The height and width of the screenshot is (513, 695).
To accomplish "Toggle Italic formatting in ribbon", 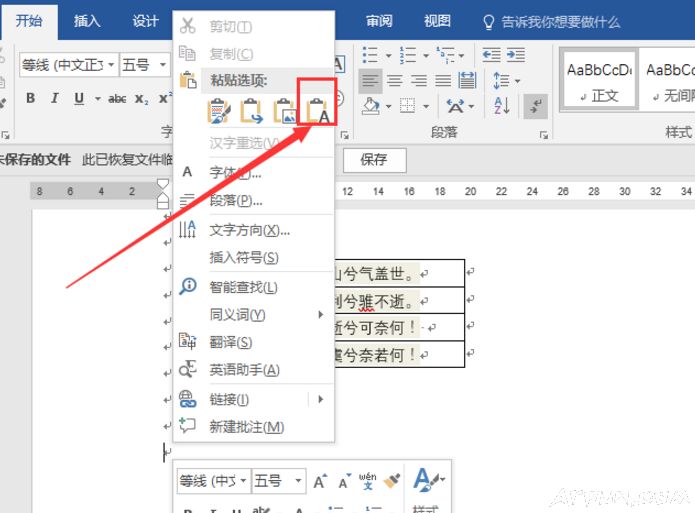I will [x=54, y=98].
